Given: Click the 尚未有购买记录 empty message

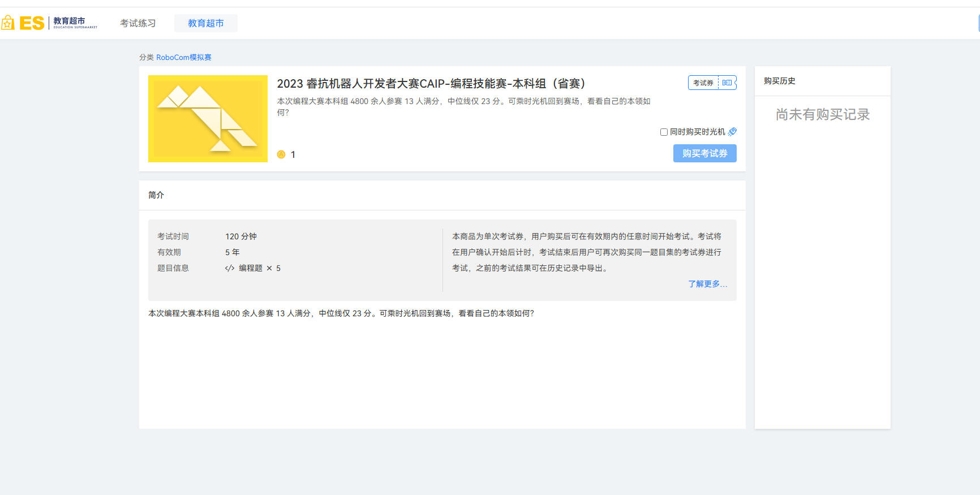Looking at the screenshot, I should (822, 115).
